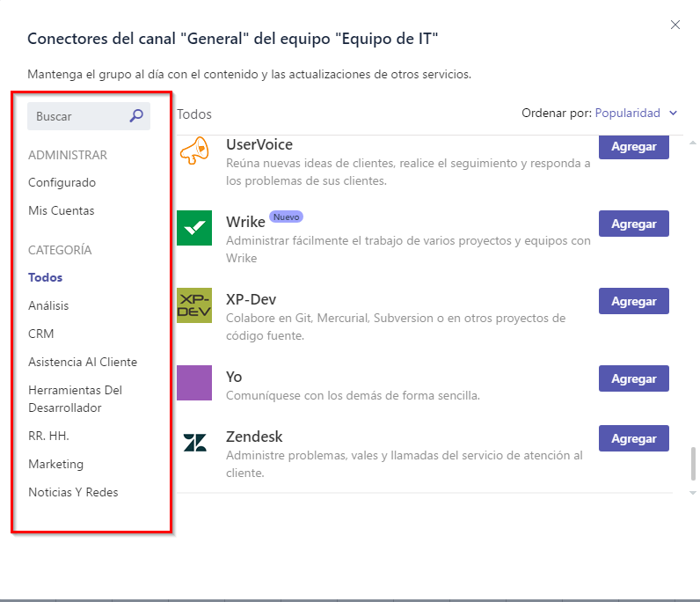Image resolution: width=700 pixels, height=602 pixels.
Task: Click the Yo connector title
Action: click(234, 377)
